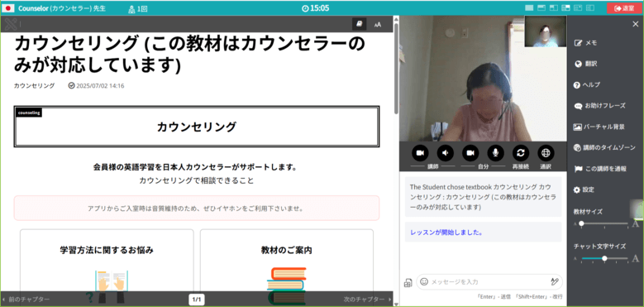Image resolution: width=644 pixels, height=307 pixels.
Task: Adjust the 教材サイズ slider handle
Action: coord(581,223)
